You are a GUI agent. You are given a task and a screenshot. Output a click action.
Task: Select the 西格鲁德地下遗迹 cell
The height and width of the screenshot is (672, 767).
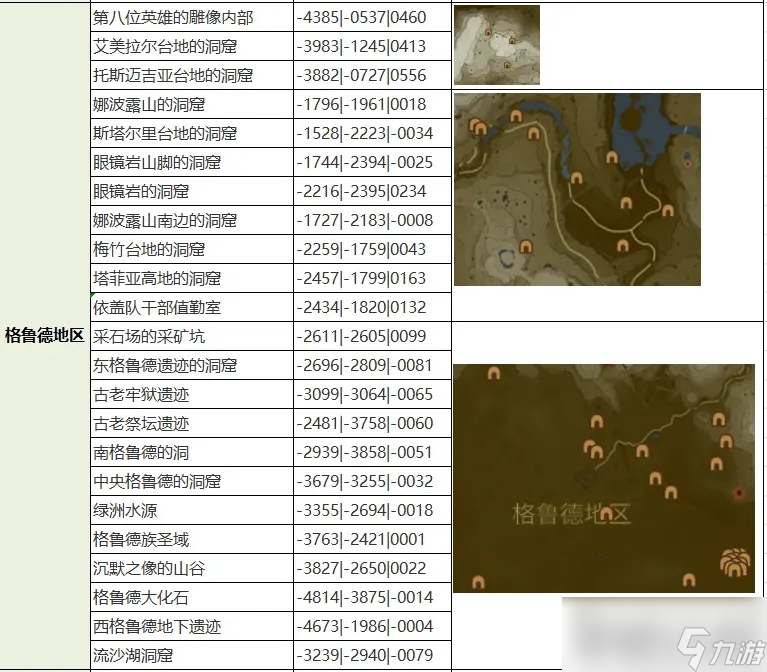coord(192,627)
